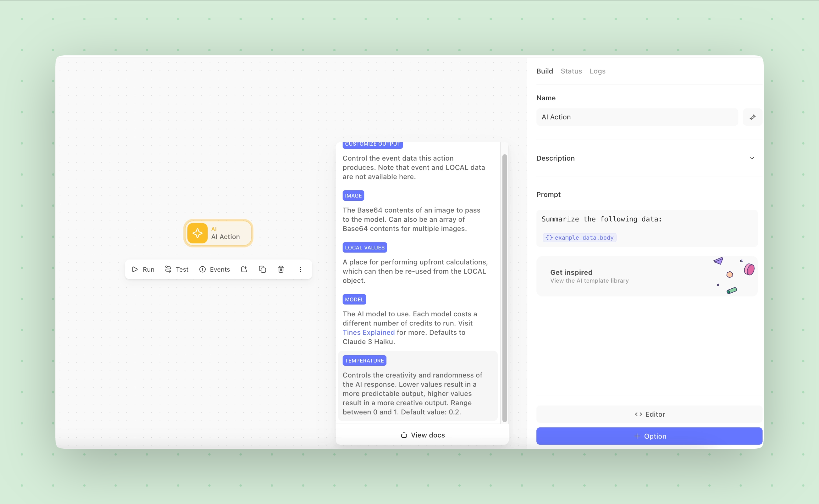
Task: Click the export/share icon in action toolbar
Action: click(244, 269)
